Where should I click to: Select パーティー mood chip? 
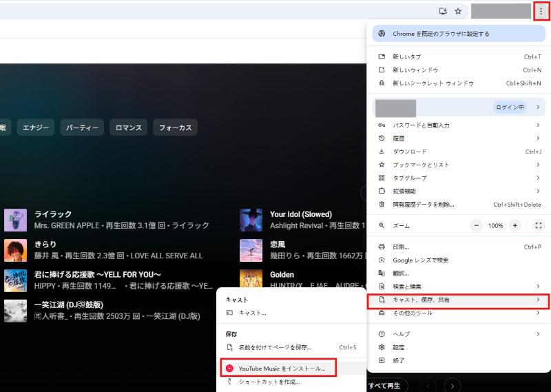pyautogui.click(x=82, y=127)
